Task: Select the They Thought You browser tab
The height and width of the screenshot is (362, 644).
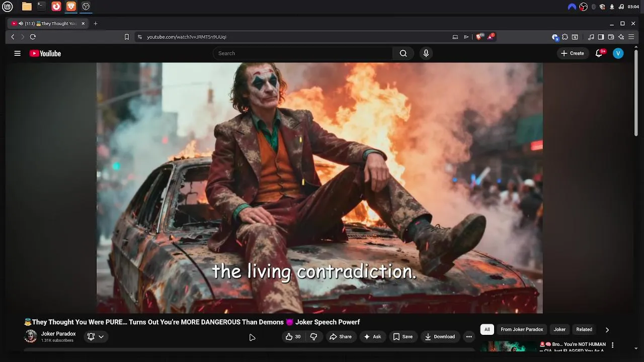Action: pos(48,24)
